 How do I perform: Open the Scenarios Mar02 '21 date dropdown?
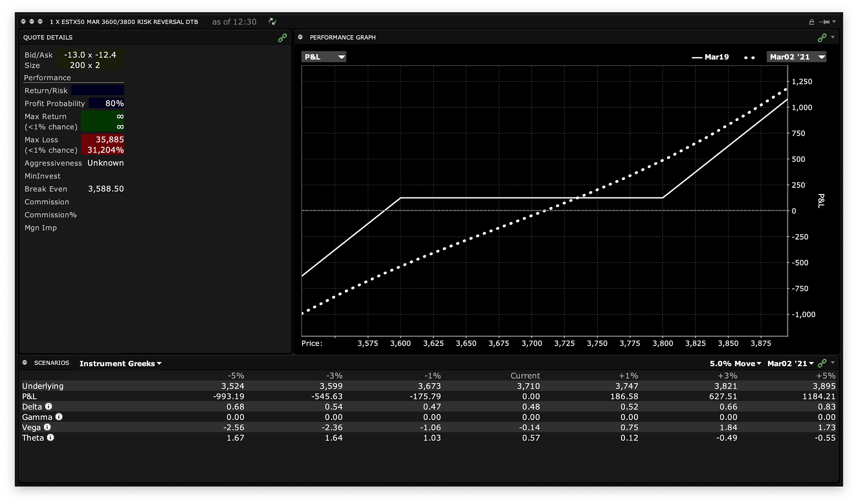point(790,363)
